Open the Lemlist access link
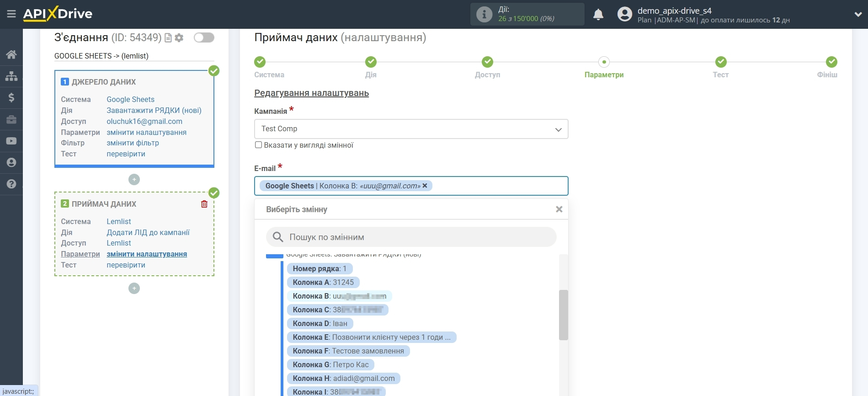 tap(119, 243)
